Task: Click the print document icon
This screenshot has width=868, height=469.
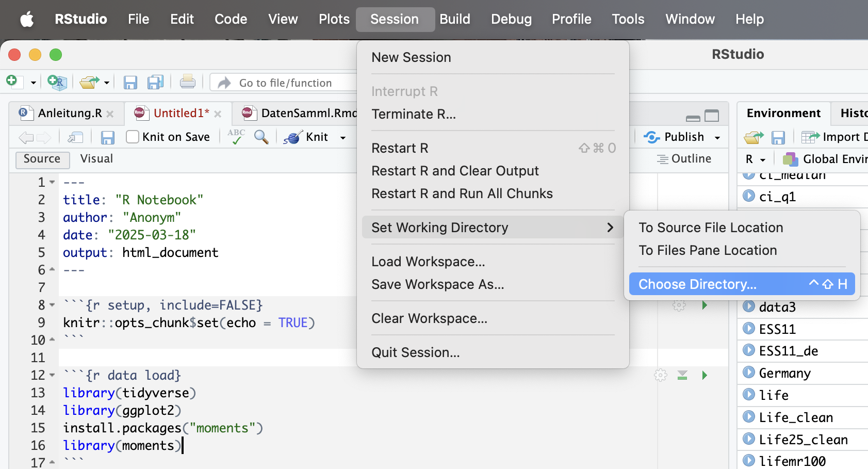Action: point(188,82)
